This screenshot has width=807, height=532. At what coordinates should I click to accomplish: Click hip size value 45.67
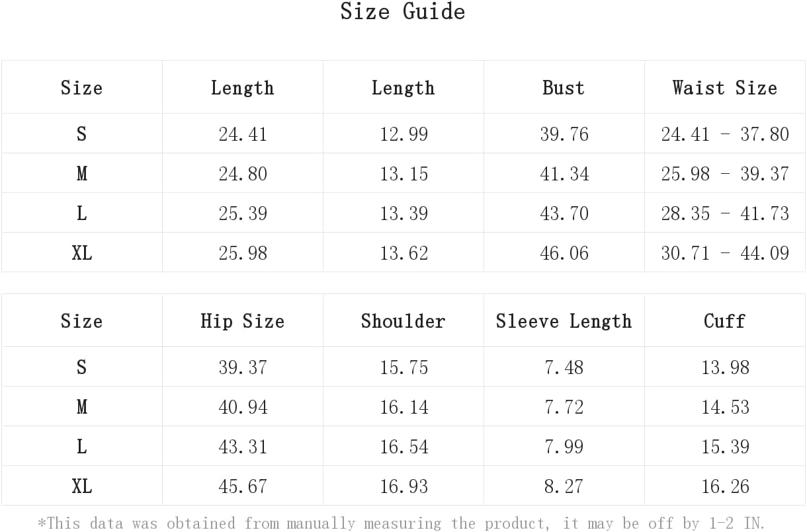pos(243,486)
